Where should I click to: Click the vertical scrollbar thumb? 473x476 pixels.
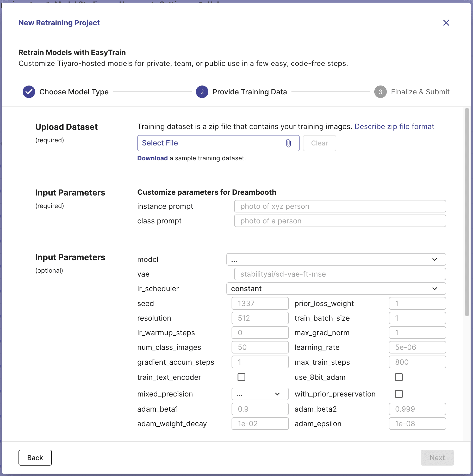pos(467,212)
